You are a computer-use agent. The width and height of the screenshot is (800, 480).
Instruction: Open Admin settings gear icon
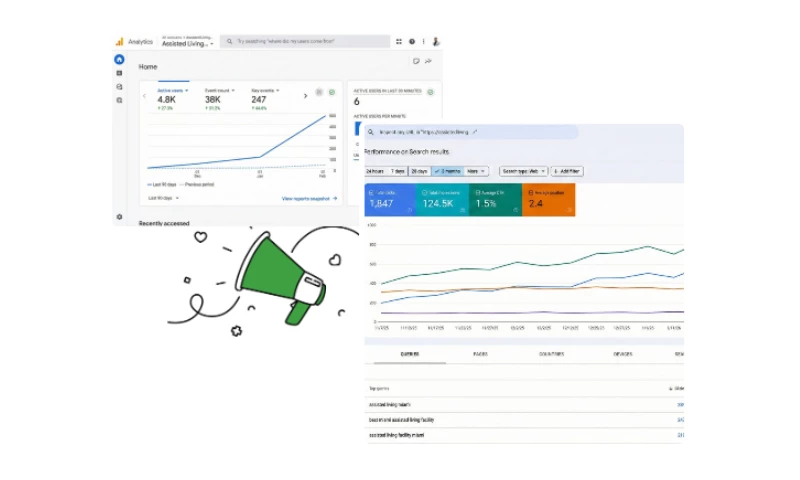119,217
